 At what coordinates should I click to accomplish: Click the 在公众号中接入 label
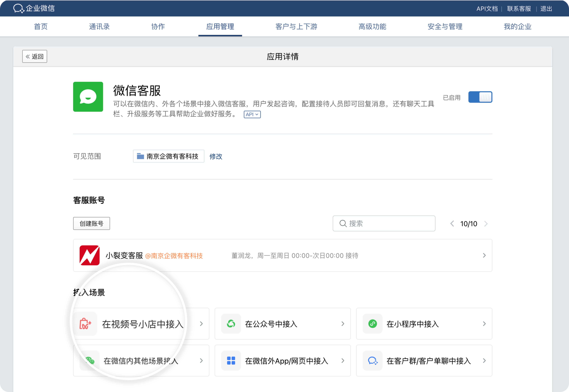[271, 324]
